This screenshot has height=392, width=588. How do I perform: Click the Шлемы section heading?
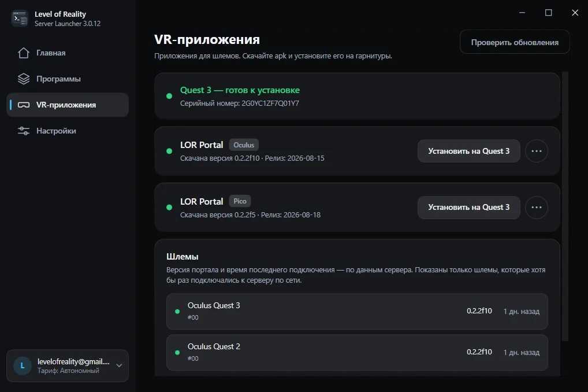point(183,257)
